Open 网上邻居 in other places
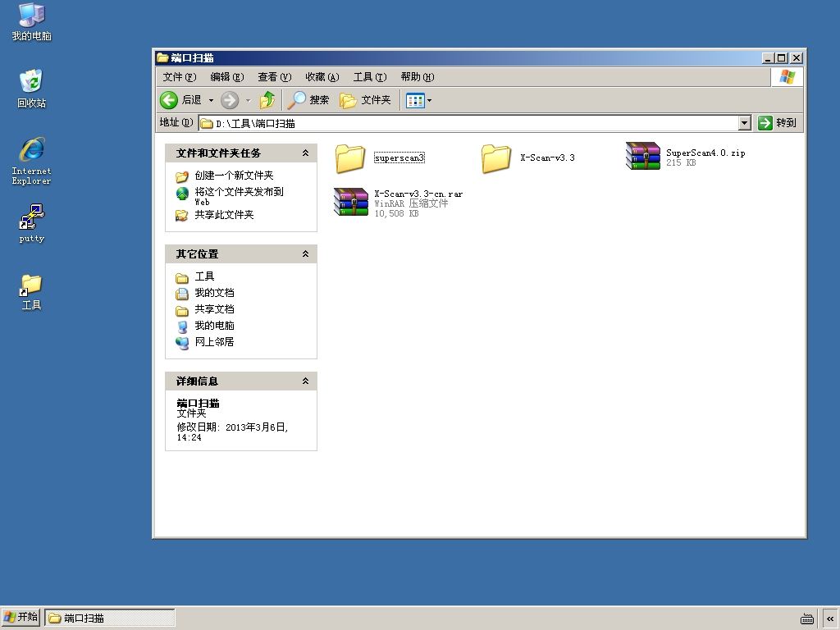The width and height of the screenshot is (840, 630). [214, 342]
